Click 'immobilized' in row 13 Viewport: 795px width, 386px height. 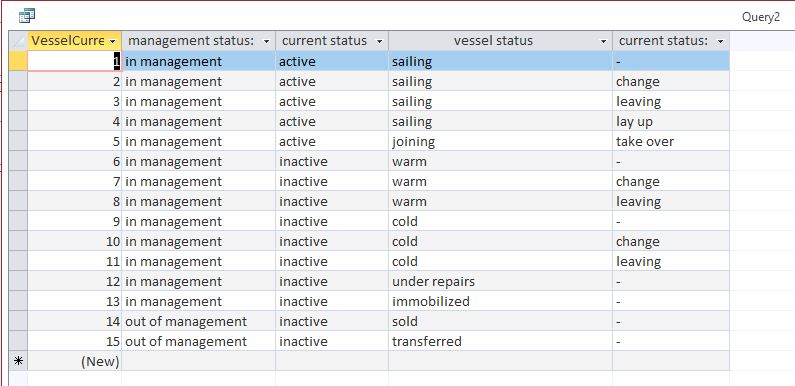[x=430, y=301]
